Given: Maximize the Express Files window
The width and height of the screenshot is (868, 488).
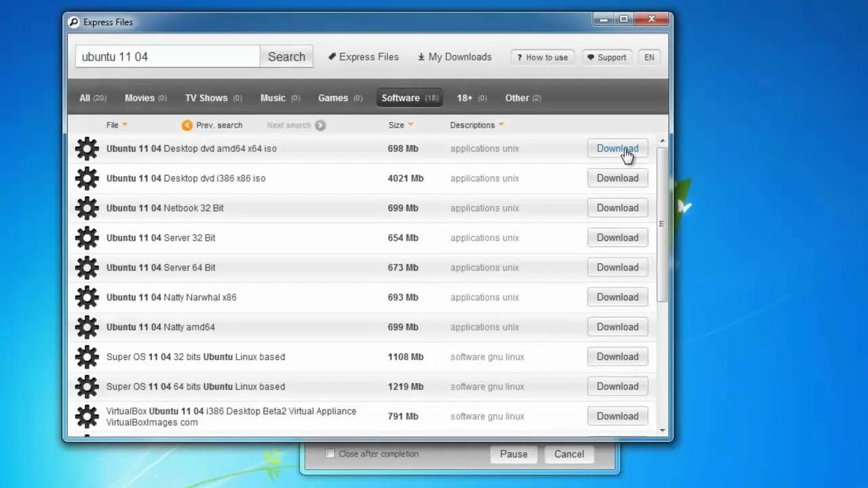Looking at the screenshot, I should point(624,20).
